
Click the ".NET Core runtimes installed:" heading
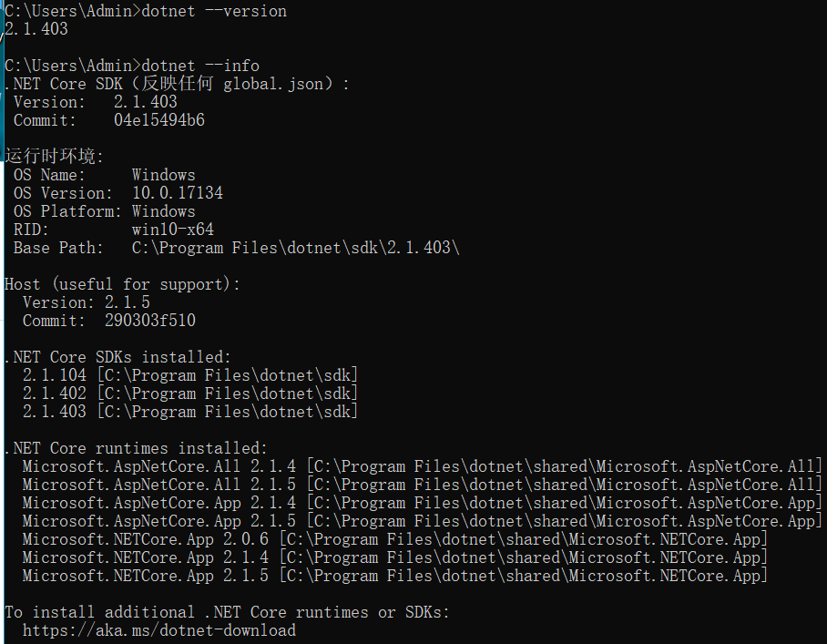[x=137, y=448]
